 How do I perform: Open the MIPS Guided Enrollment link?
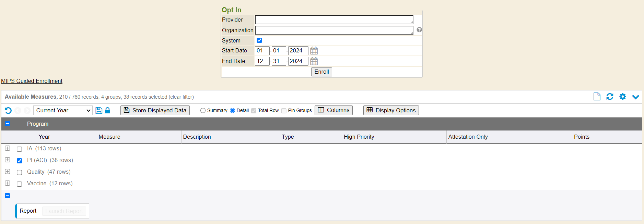tap(32, 81)
